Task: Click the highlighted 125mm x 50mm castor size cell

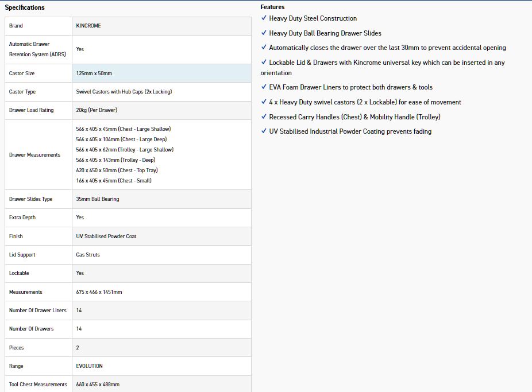Action: click(161, 73)
